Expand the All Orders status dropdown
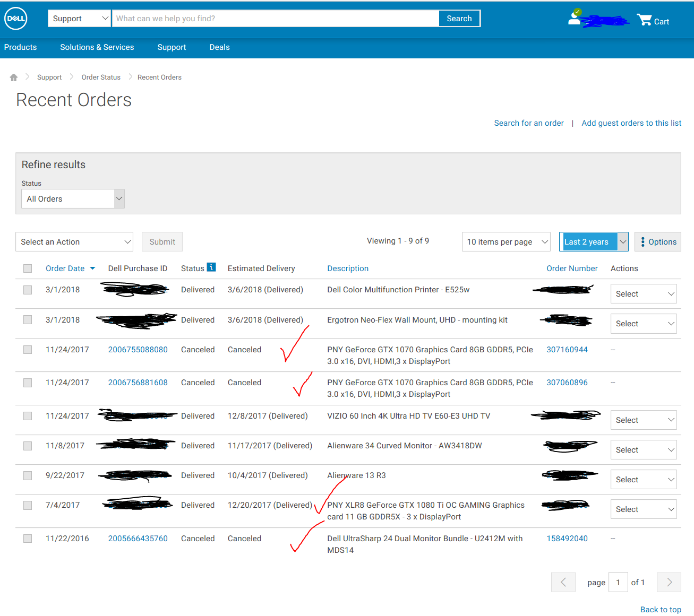Image resolution: width=694 pixels, height=616 pixels. (73, 199)
